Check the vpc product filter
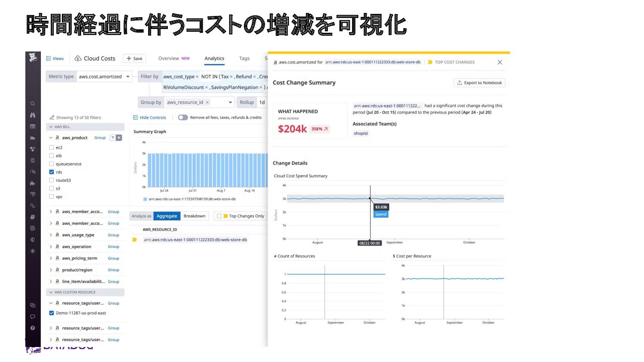This screenshot has width=644, height=362. point(52,196)
